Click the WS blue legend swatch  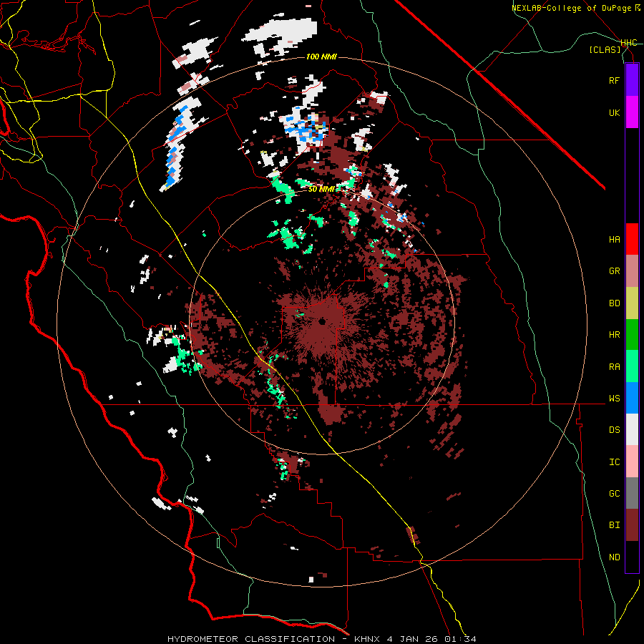(632, 398)
